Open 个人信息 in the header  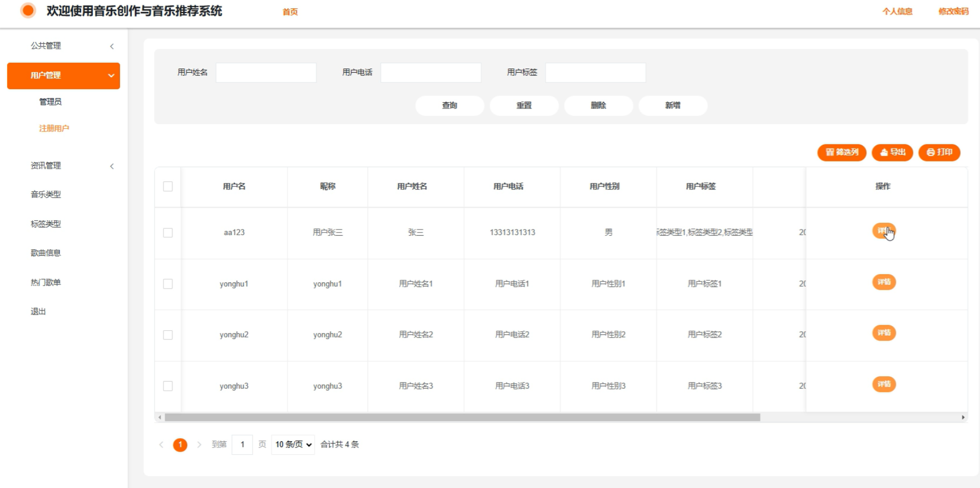coord(897,11)
